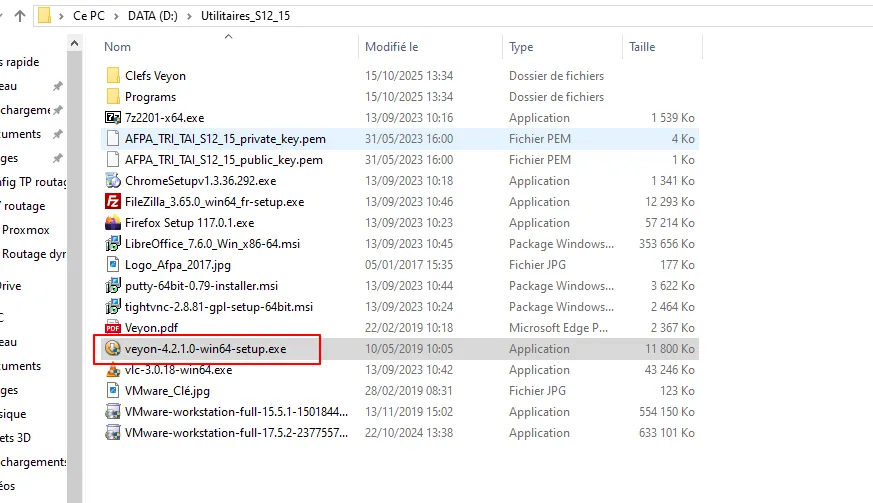Expand chevron between Ce PC and DATA
The width and height of the screenshot is (873, 503).
(x=116, y=16)
